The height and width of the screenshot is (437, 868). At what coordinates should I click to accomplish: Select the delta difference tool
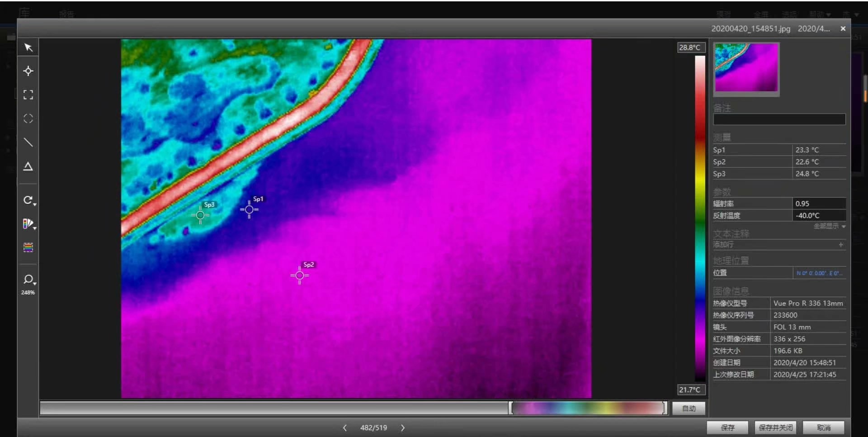point(28,166)
